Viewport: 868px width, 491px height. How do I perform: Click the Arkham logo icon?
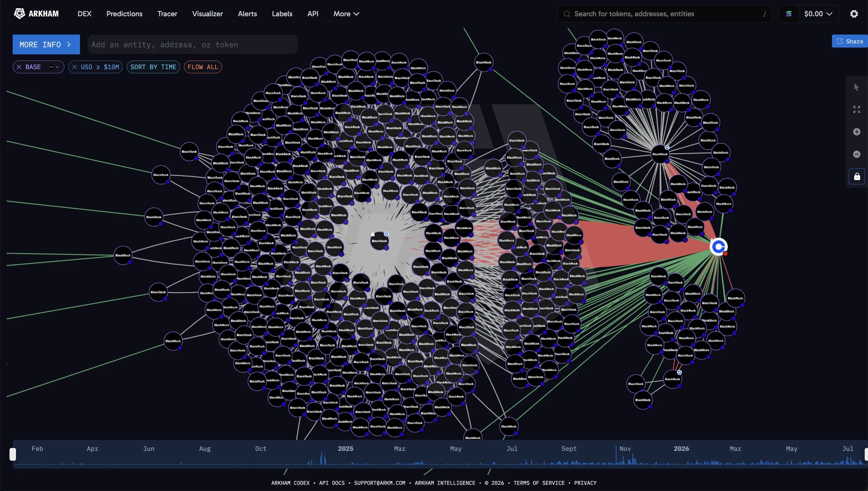19,14
